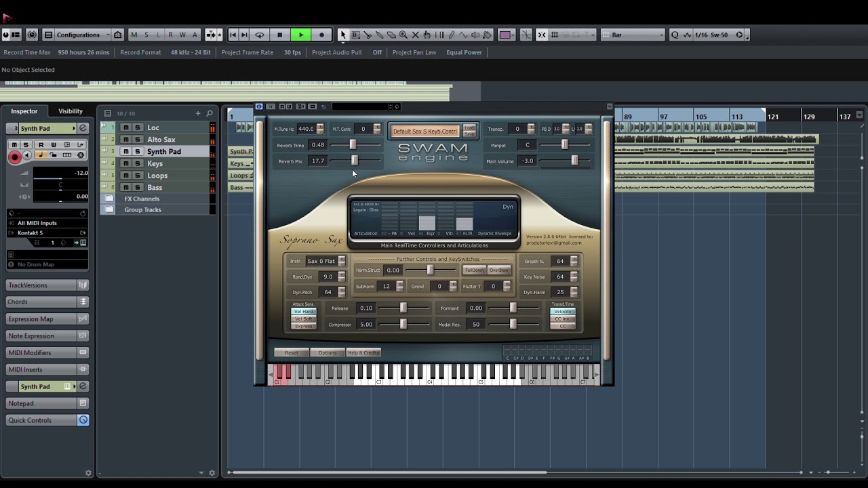Toggle the Cycle loop button
The image size is (868, 488).
click(259, 35)
